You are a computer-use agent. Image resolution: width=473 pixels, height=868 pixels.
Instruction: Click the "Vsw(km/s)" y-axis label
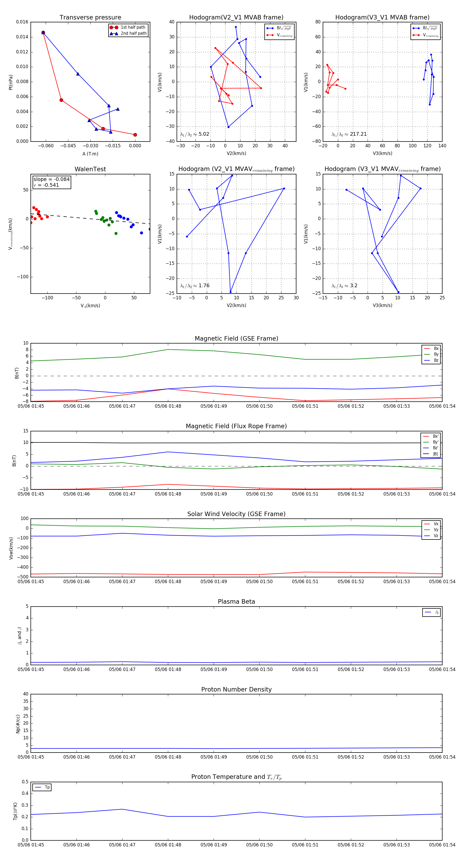(x=11, y=548)
